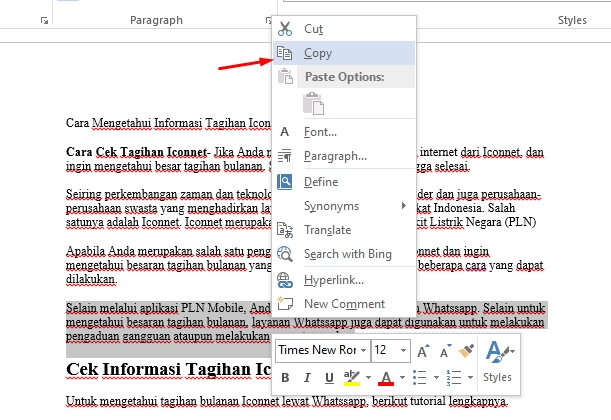
Task: Click the Hyperlink globe chain icon
Action: pyautogui.click(x=285, y=280)
